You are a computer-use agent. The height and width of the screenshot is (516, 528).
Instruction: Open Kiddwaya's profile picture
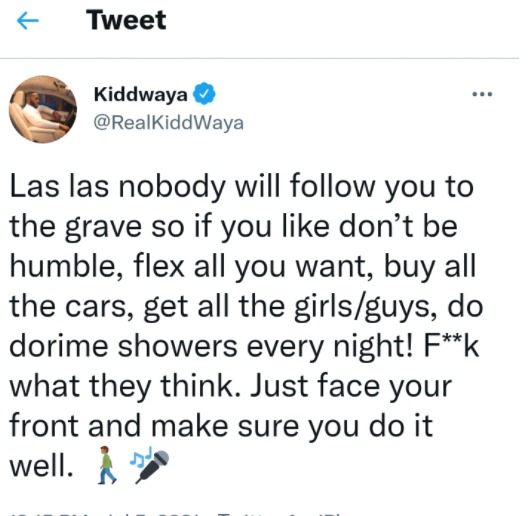coord(43,109)
